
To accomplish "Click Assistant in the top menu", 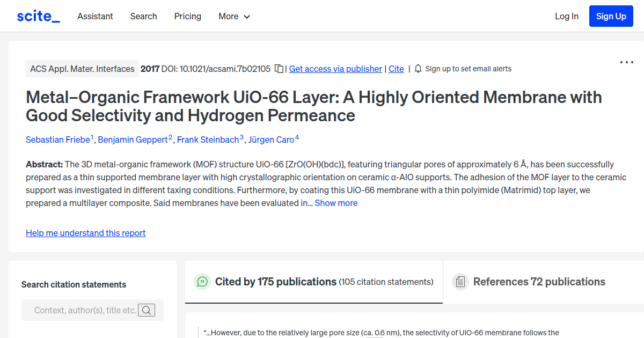I will tap(95, 17).
